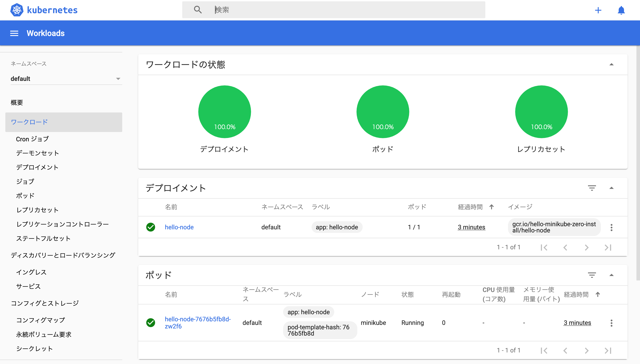
Task: Open ポッド sidebar item
Action: [25, 196]
